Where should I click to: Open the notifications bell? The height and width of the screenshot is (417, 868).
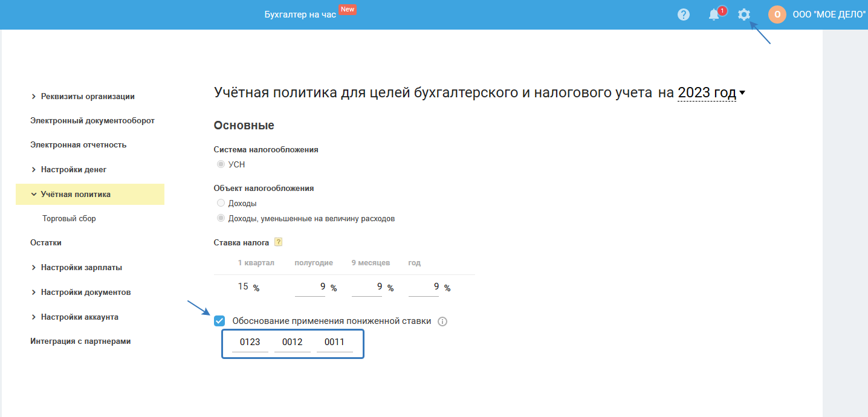point(714,15)
